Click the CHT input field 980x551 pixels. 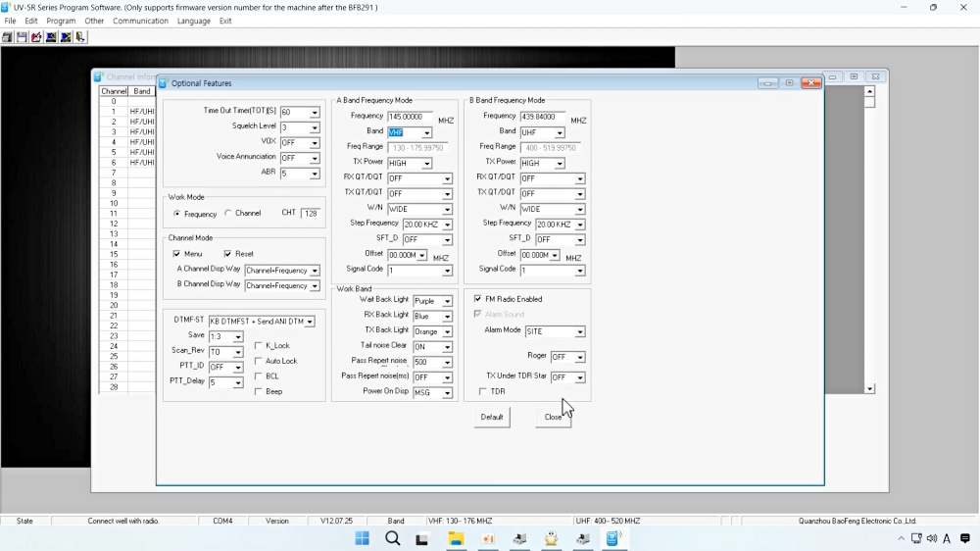(311, 214)
